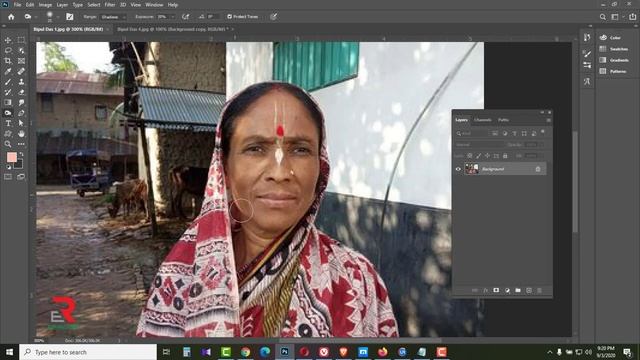This screenshot has width=640, height=360.
Task: Select the Eyedropper tool
Action: [x=8, y=71]
